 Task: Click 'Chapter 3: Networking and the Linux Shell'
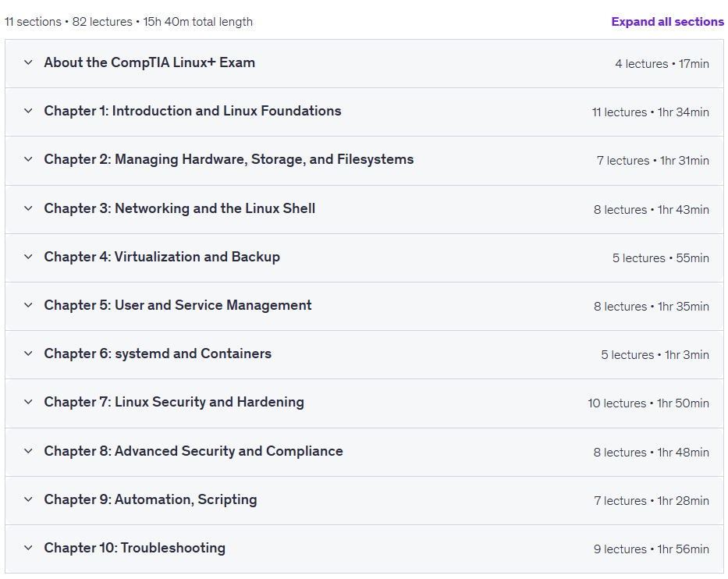coord(179,208)
